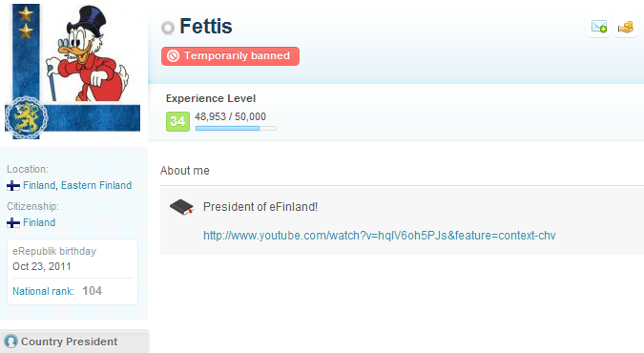Click the Finnish lion coat of arms emblem

click(x=26, y=118)
